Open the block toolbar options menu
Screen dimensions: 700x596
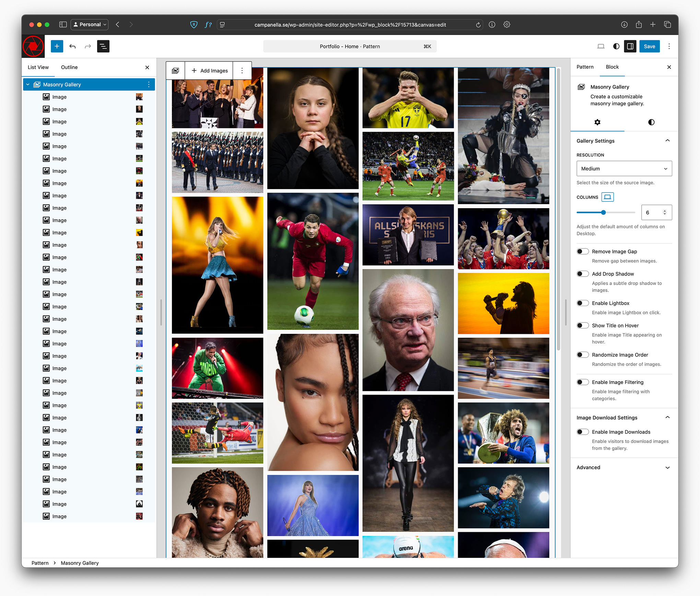(x=242, y=70)
